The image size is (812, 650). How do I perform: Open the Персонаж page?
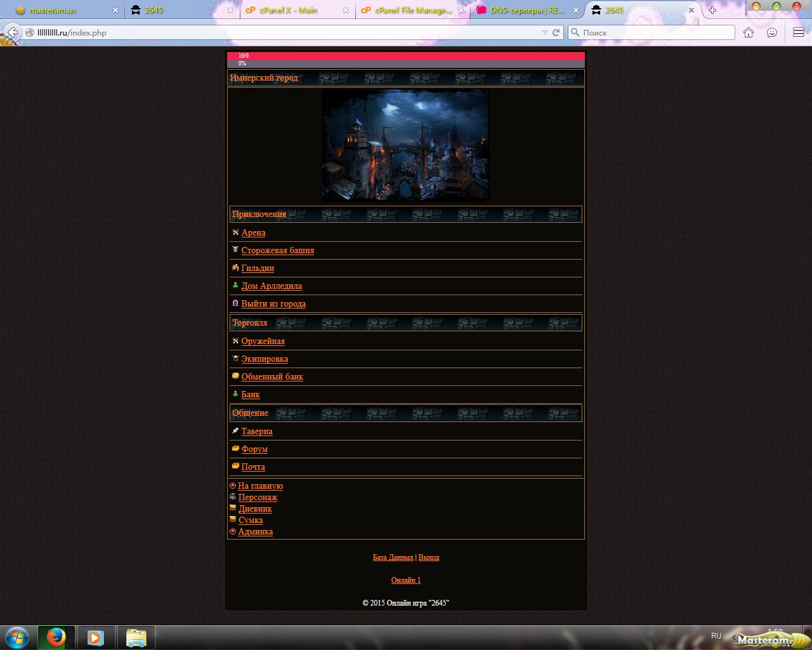click(258, 498)
